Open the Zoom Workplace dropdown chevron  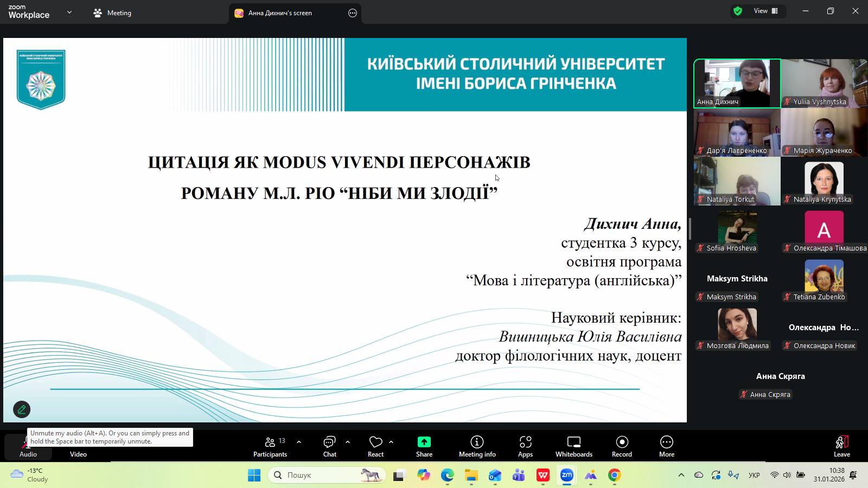click(x=69, y=12)
